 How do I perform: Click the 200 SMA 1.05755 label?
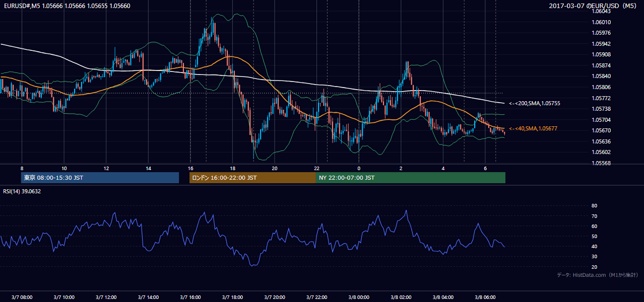(x=535, y=103)
